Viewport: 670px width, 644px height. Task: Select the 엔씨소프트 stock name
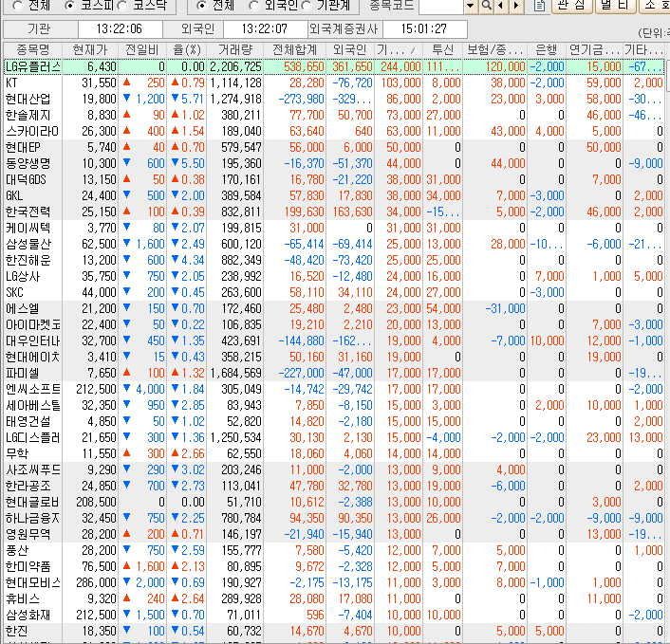pyautogui.click(x=33, y=390)
